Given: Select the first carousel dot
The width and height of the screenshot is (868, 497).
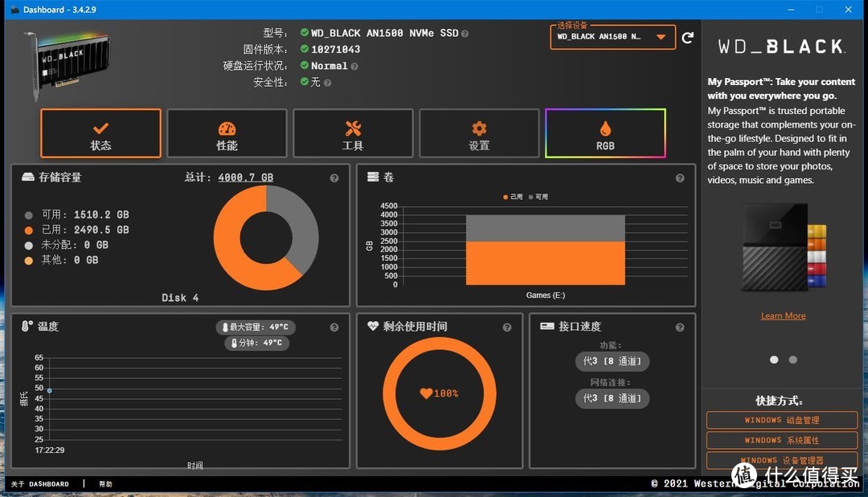Looking at the screenshot, I should point(774,360).
